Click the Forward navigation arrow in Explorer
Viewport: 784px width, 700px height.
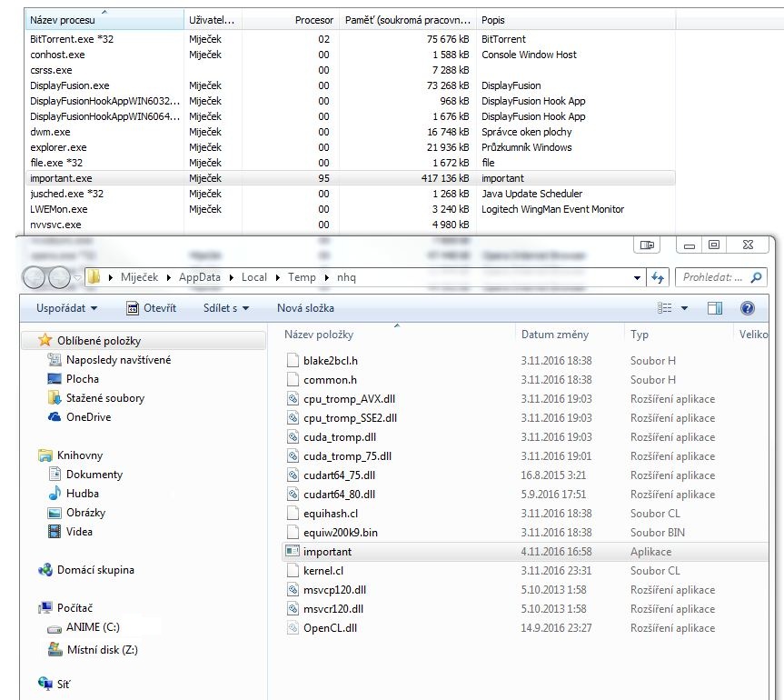pos(60,277)
